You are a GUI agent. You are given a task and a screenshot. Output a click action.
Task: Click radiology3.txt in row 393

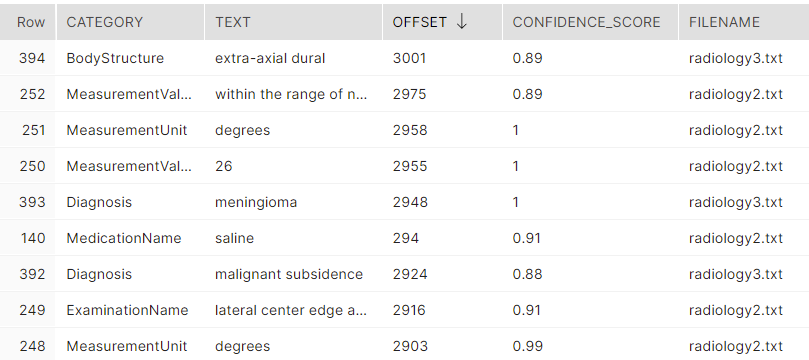pos(736,202)
